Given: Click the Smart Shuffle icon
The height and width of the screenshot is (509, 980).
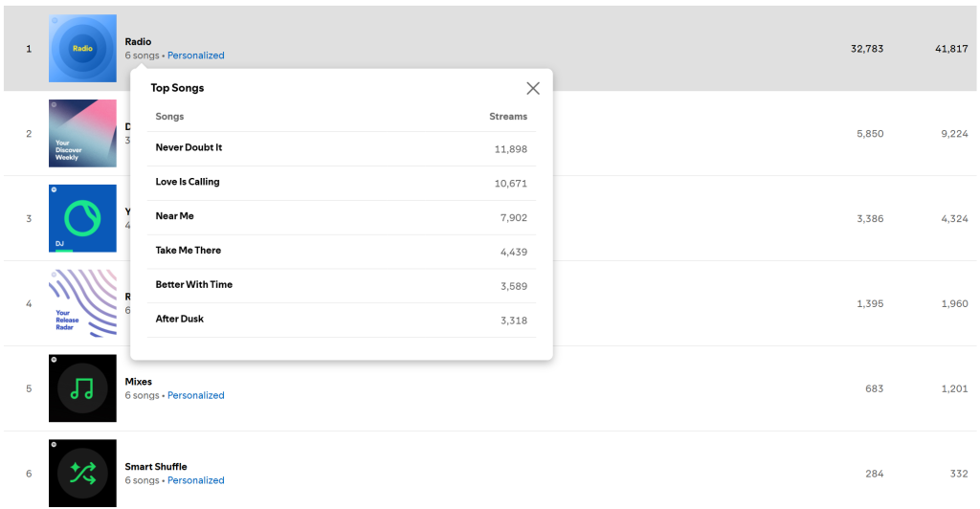Looking at the screenshot, I should point(82,473).
